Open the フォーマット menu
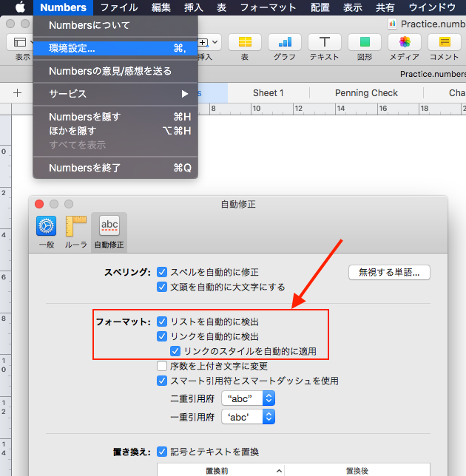Image resolution: width=466 pixels, height=476 pixels. point(268,7)
